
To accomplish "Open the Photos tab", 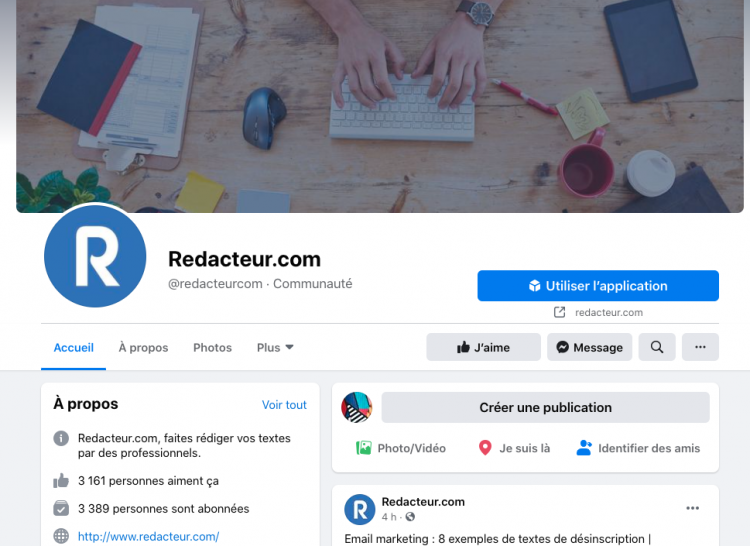I will [x=212, y=348].
